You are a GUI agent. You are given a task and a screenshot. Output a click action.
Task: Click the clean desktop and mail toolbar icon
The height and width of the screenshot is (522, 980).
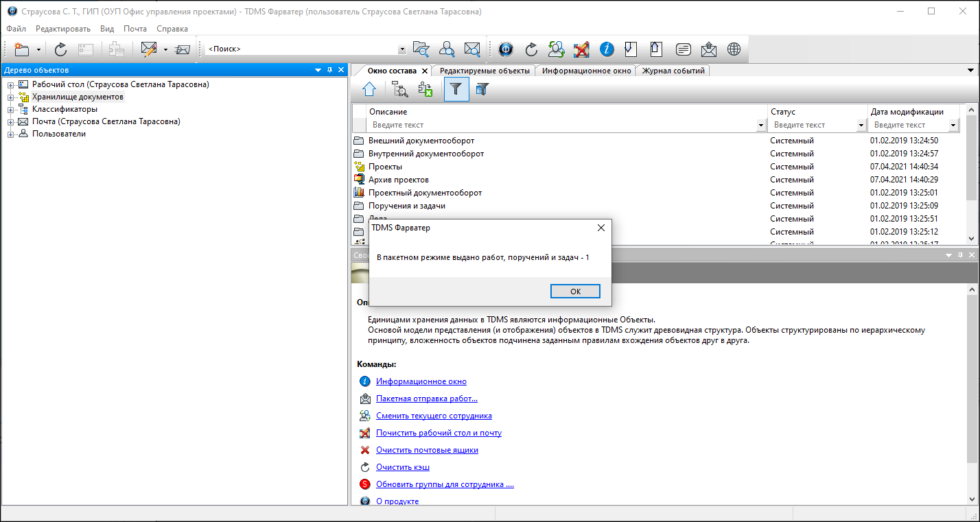point(582,49)
